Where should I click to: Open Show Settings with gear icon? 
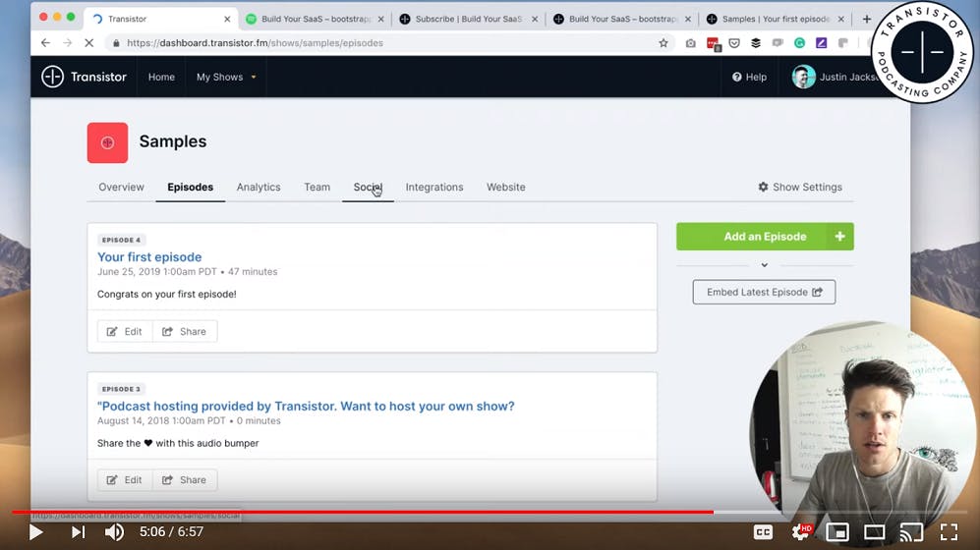[800, 187]
